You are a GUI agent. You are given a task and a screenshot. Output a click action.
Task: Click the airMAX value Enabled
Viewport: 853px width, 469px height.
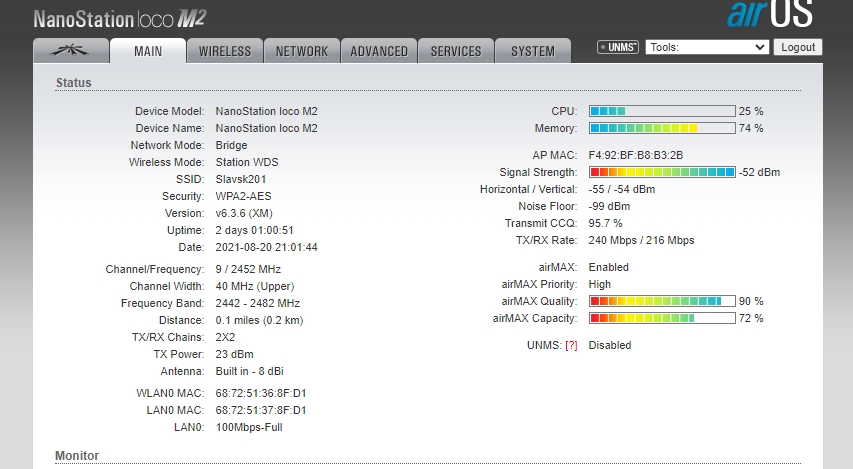tap(608, 267)
